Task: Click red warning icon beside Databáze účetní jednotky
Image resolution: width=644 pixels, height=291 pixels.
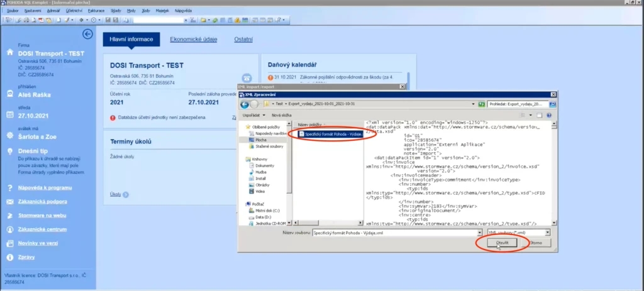Action: 113,118
